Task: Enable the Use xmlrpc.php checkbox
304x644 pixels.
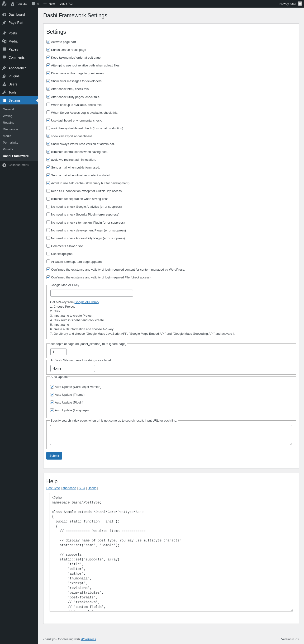Action: (x=48, y=254)
